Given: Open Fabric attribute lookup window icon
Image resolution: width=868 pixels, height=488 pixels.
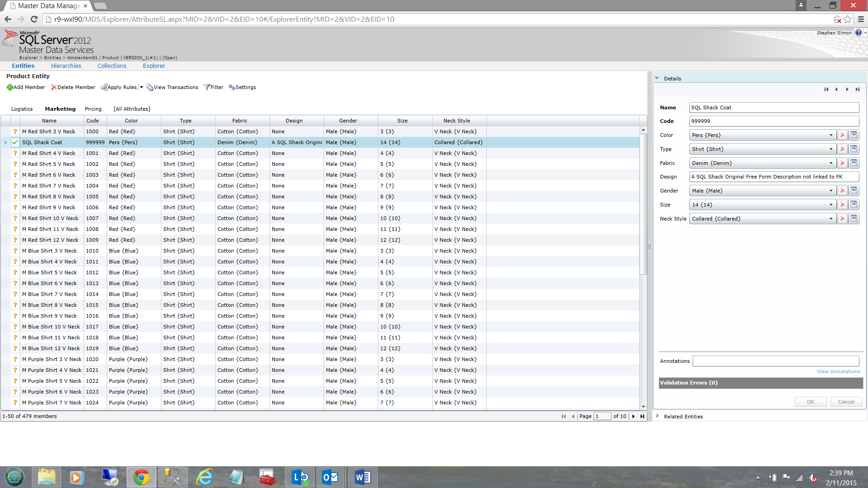Looking at the screenshot, I should [x=854, y=163].
